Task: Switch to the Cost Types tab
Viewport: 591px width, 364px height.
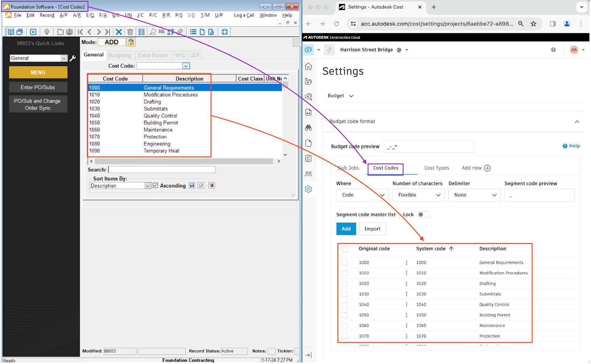Action: point(437,168)
